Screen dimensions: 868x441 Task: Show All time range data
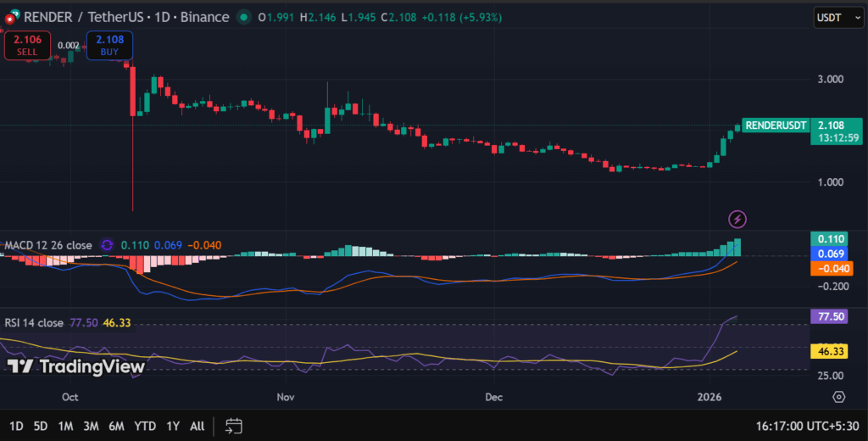point(198,426)
